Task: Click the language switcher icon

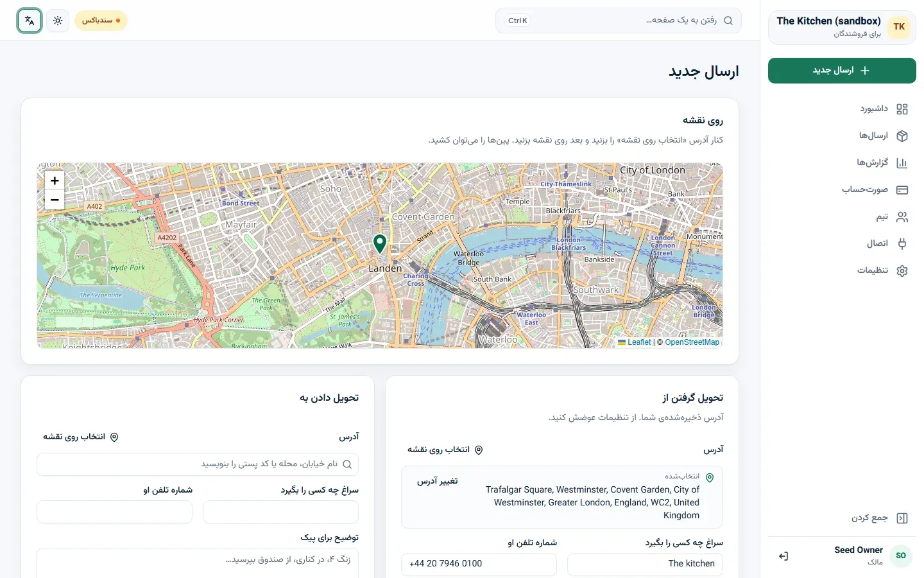Action: [30, 21]
